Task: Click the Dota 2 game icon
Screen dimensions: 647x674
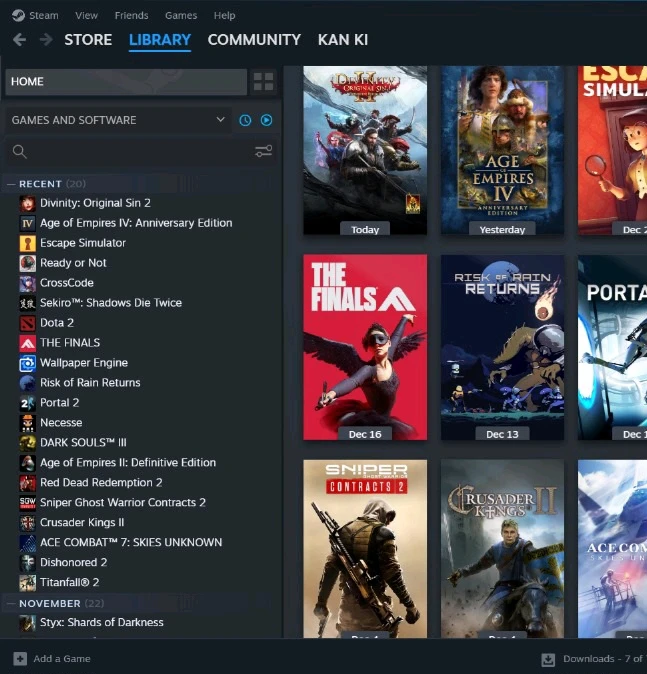Action: click(28, 323)
